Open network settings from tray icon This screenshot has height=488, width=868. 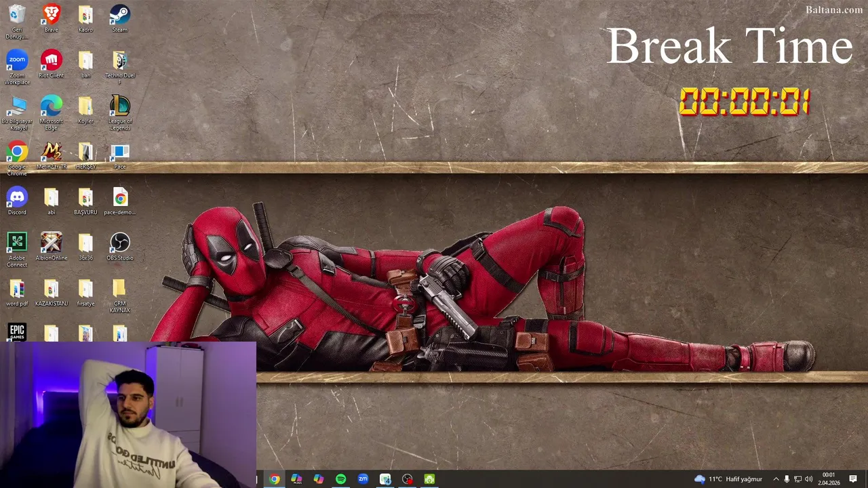pyautogui.click(x=797, y=479)
